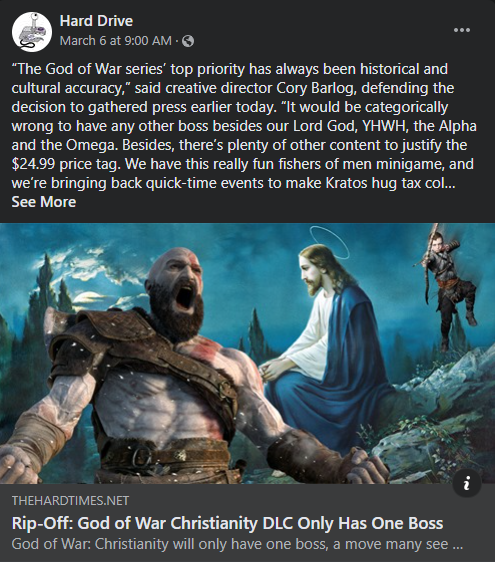Open post options three-dot menu
Screen dimensions: 495x562
pyautogui.click(x=462, y=30)
